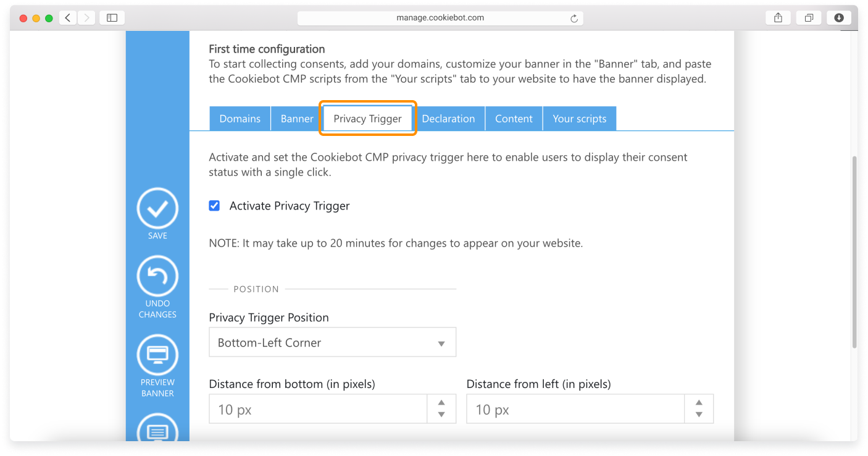Switch to the Banner tab

point(296,119)
